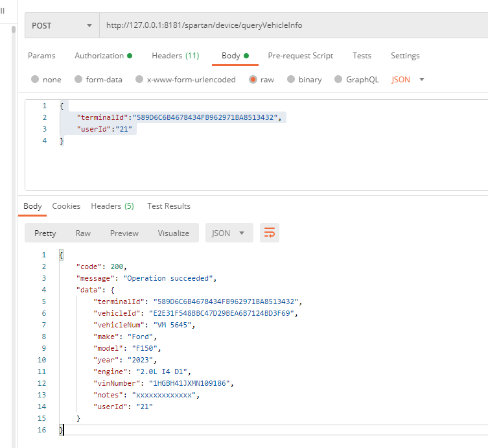Open the Authorization tab

click(x=103, y=56)
